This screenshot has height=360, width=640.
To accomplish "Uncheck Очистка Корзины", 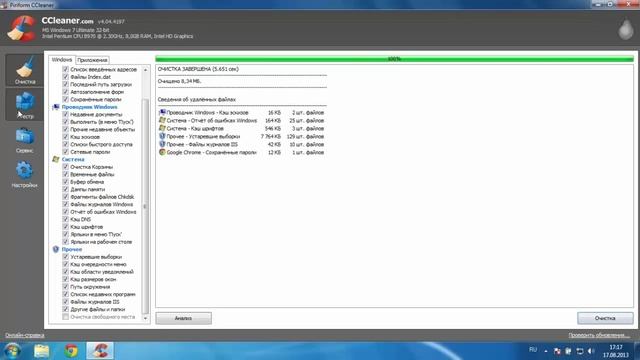I will click(x=65, y=167).
